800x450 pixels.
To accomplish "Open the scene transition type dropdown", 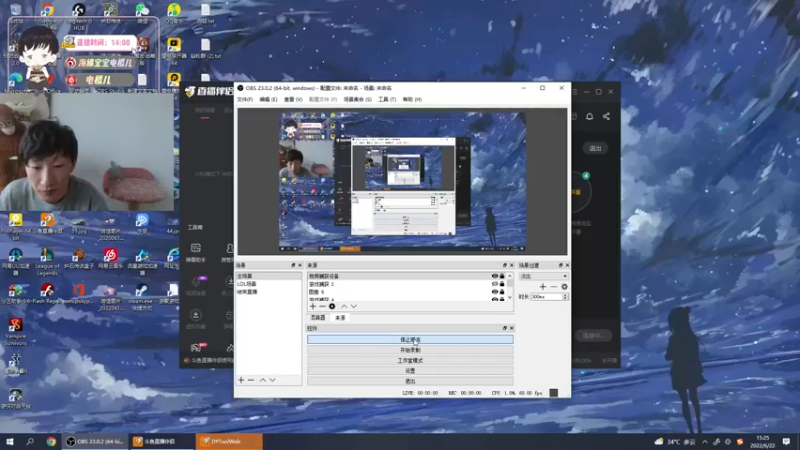I will [x=543, y=276].
